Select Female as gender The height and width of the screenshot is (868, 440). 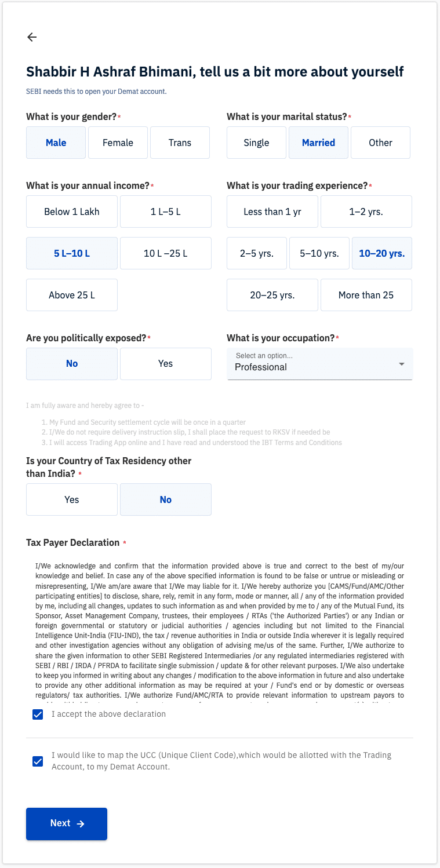click(x=118, y=143)
